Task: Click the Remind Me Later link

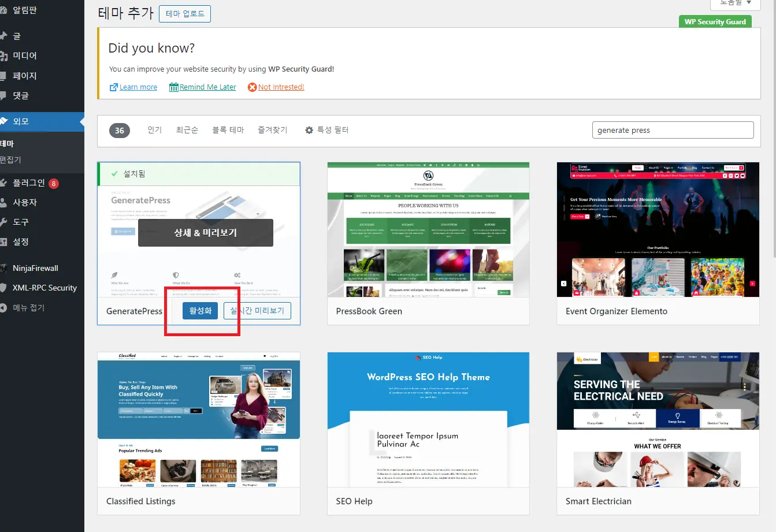Action: click(x=207, y=87)
